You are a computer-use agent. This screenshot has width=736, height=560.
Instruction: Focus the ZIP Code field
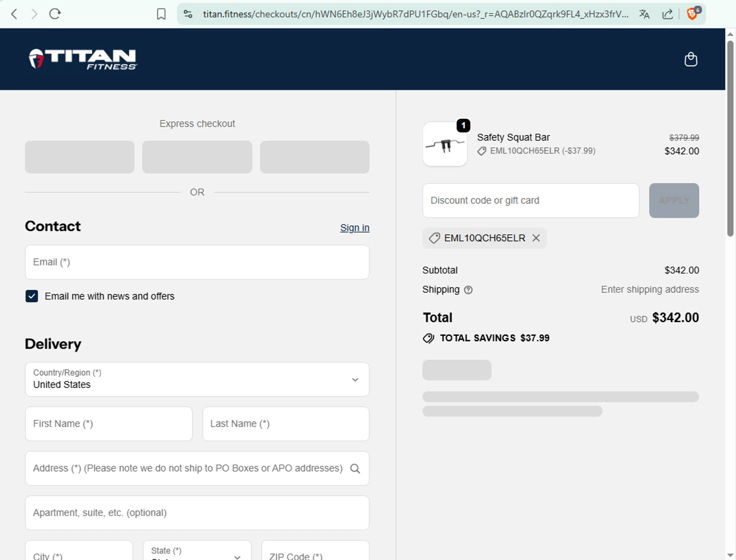315,551
